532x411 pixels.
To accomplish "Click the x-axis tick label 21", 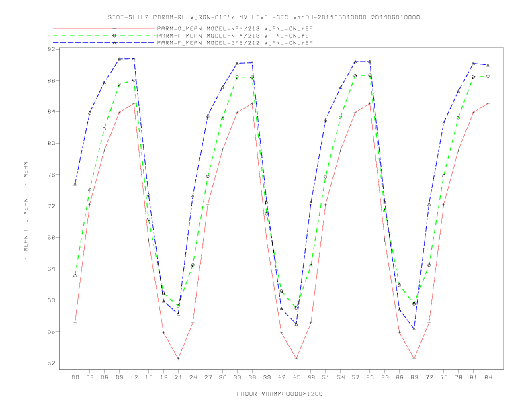I will [x=178, y=377].
